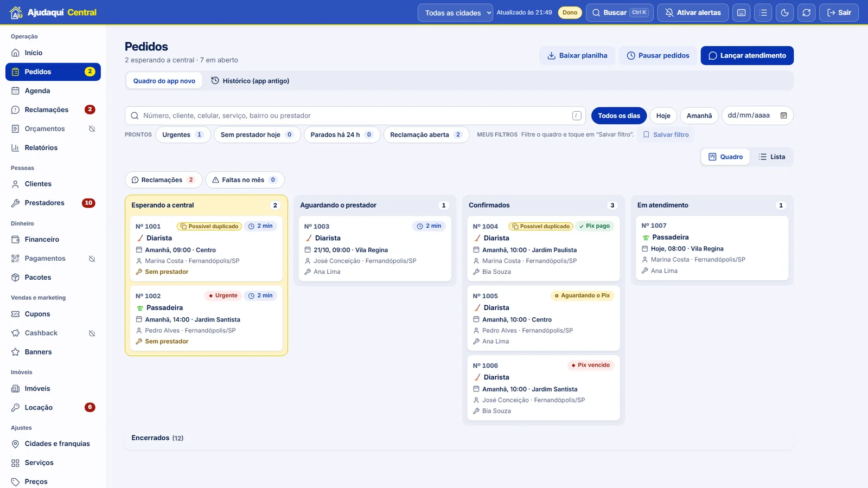The height and width of the screenshot is (488, 868).
Task: Open Cupons in the sidebar
Action: 53,314
